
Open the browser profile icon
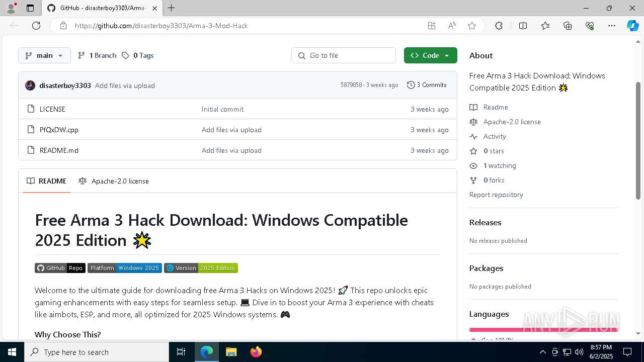(x=11, y=8)
